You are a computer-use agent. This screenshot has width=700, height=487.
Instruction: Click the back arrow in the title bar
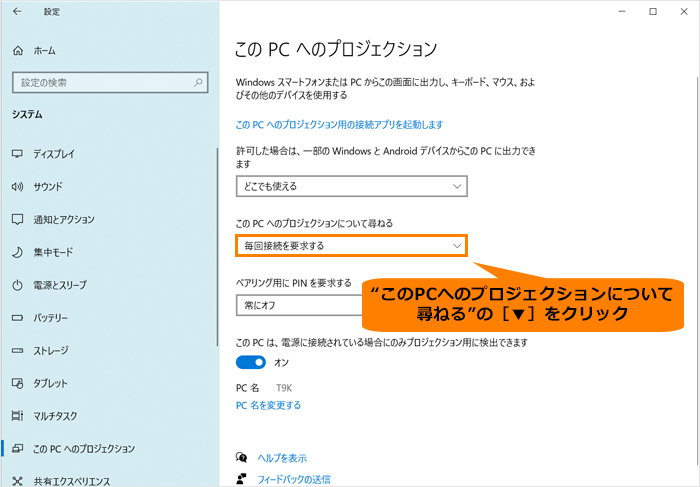click(x=17, y=12)
